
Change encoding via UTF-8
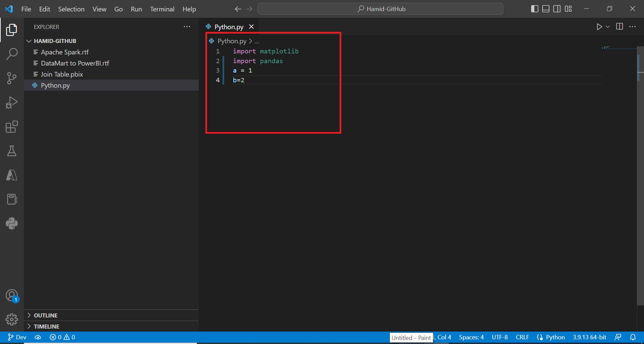(x=500, y=337)
